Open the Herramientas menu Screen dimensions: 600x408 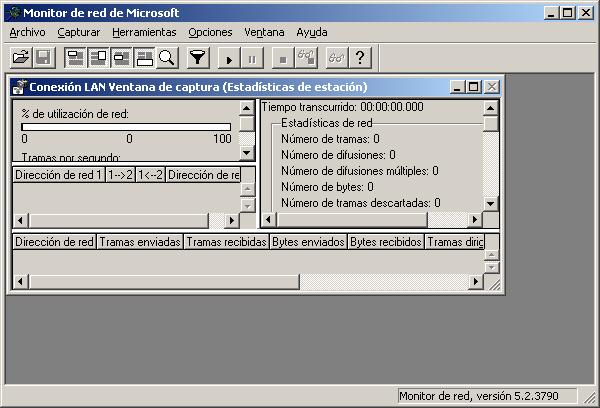[x=144, y=32]
